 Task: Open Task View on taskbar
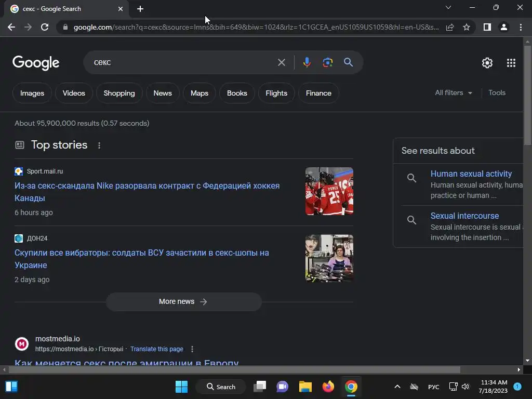click(x=260, y=387)
